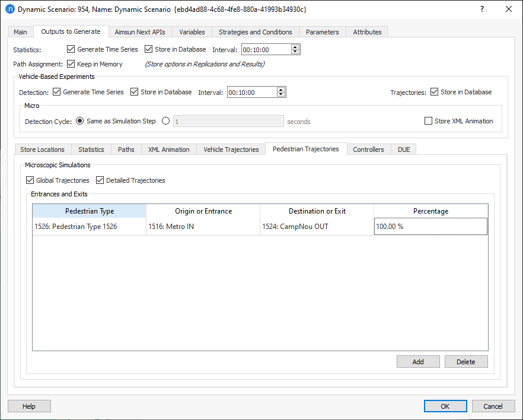
Task: Uncheck Store in Database for Statistics
Action: tap(148, 49)
